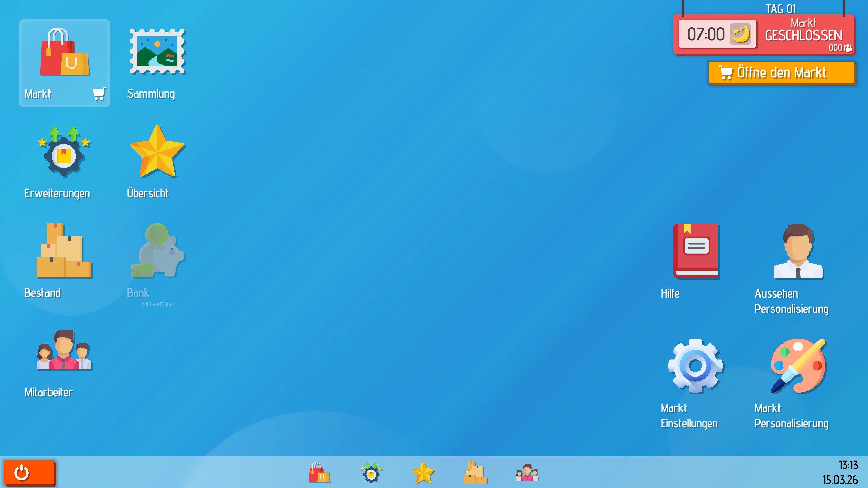Click taskbar star overview shortcut
Screen dimensions: 868x488
423,472
